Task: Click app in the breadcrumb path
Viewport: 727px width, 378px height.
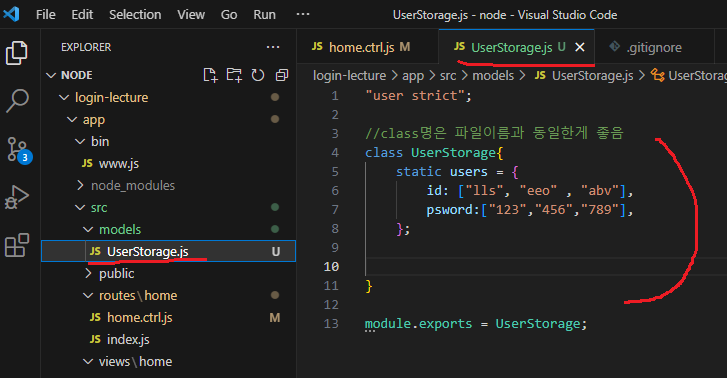Action: pos(413,76)
